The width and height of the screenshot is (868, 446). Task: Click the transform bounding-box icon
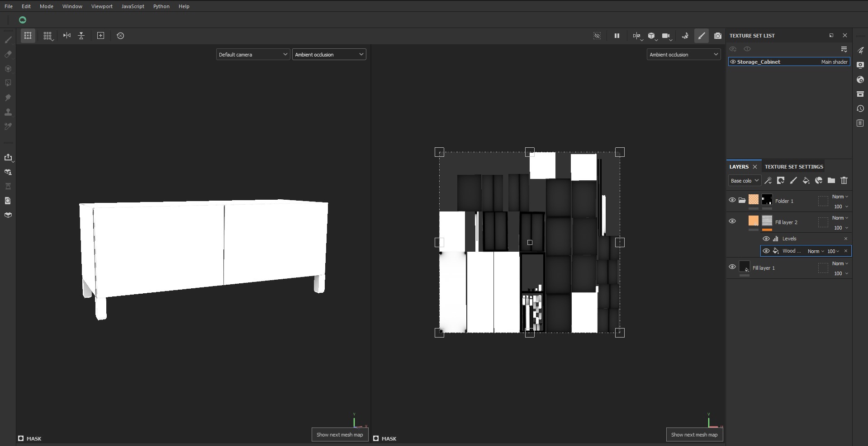pyautogui.click(x=28, y=36)
